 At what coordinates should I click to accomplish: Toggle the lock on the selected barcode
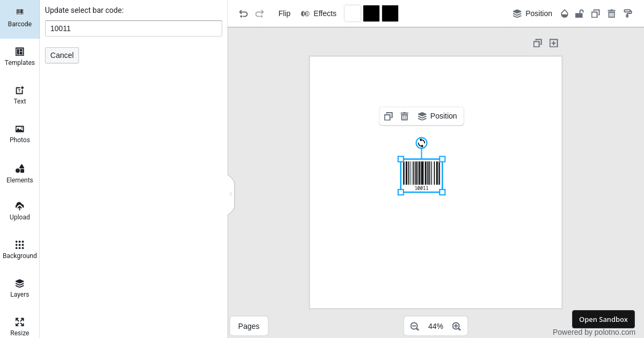tap(580, 13)
